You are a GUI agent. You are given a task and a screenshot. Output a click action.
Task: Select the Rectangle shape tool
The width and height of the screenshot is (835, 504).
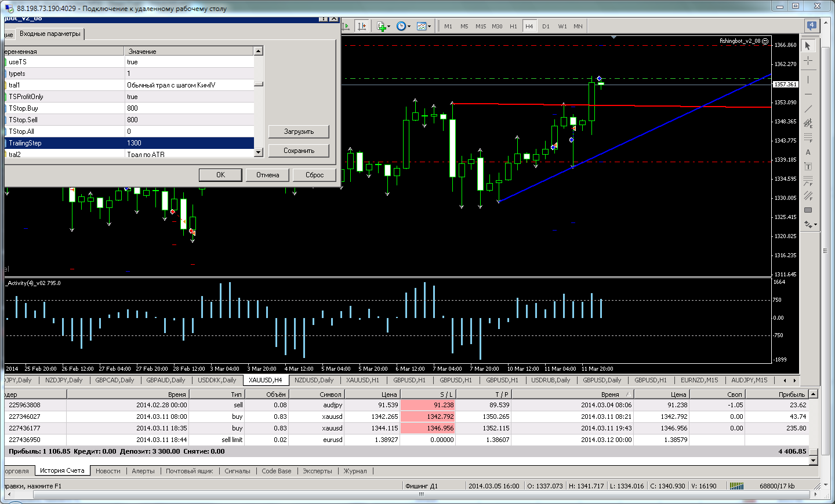(808, 210)
